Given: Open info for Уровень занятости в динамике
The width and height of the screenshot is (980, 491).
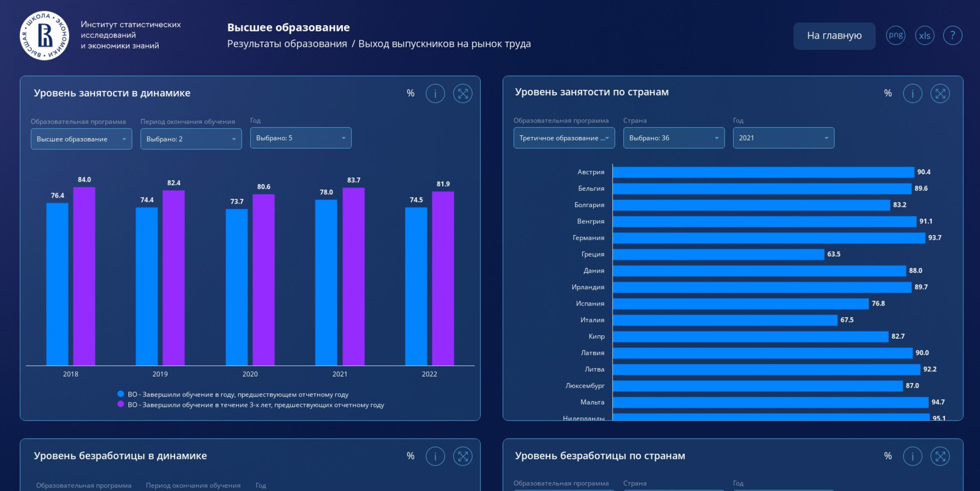Looking at the screenshot, I should coord(435,93).
